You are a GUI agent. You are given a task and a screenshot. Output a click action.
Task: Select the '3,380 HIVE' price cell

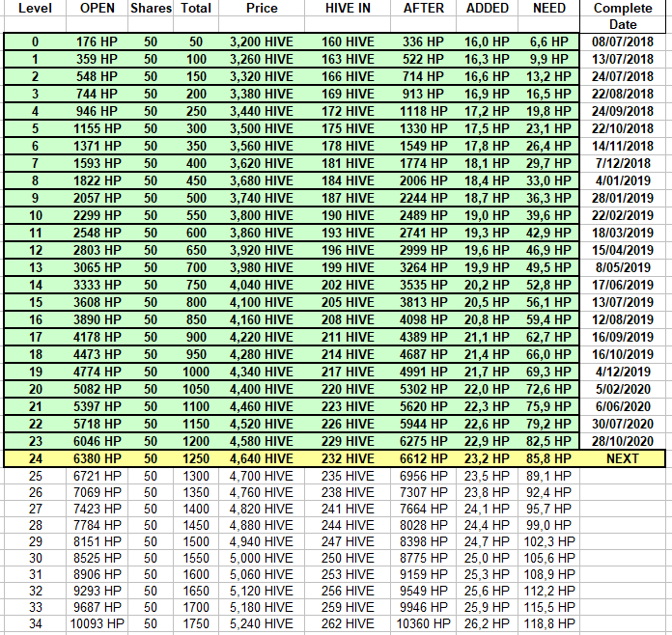click(x=262, y=94)
